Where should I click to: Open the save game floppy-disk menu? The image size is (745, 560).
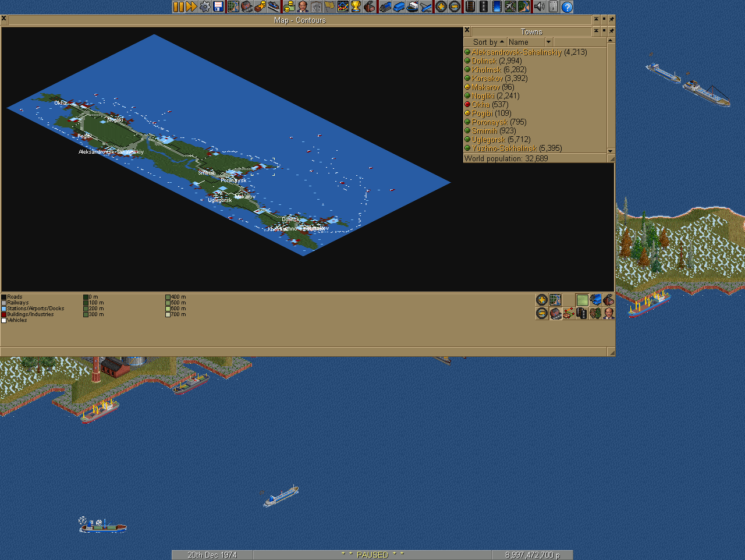(218, 6)
